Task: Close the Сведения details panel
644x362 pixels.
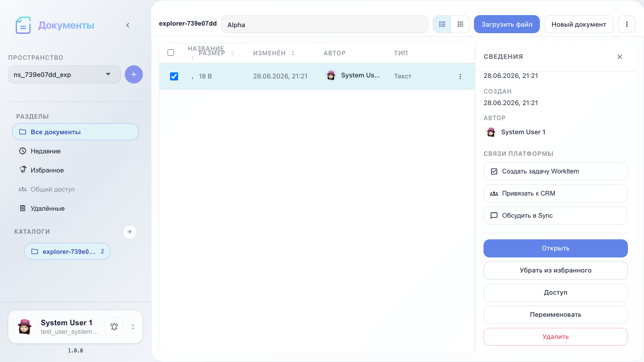Action: coord(620,57)
